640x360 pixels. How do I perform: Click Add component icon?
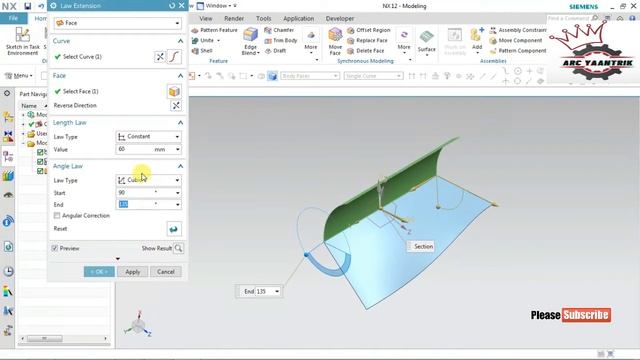[477, 39]
